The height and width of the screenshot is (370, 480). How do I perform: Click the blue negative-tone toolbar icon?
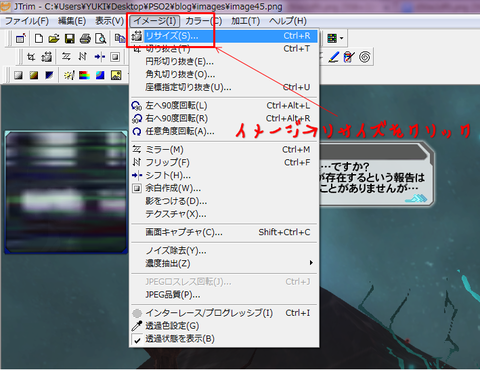pyautogui.click(x=49, y=75)
